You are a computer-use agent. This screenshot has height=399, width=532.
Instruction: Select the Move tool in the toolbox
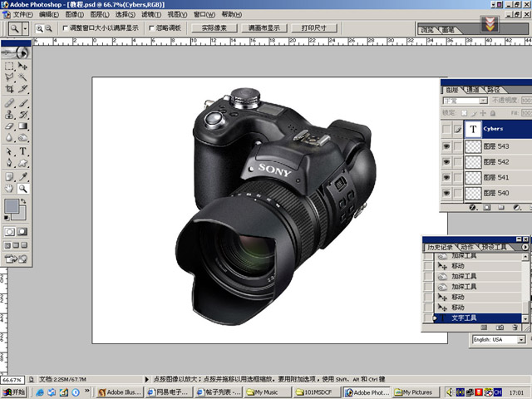coord(22,66)
